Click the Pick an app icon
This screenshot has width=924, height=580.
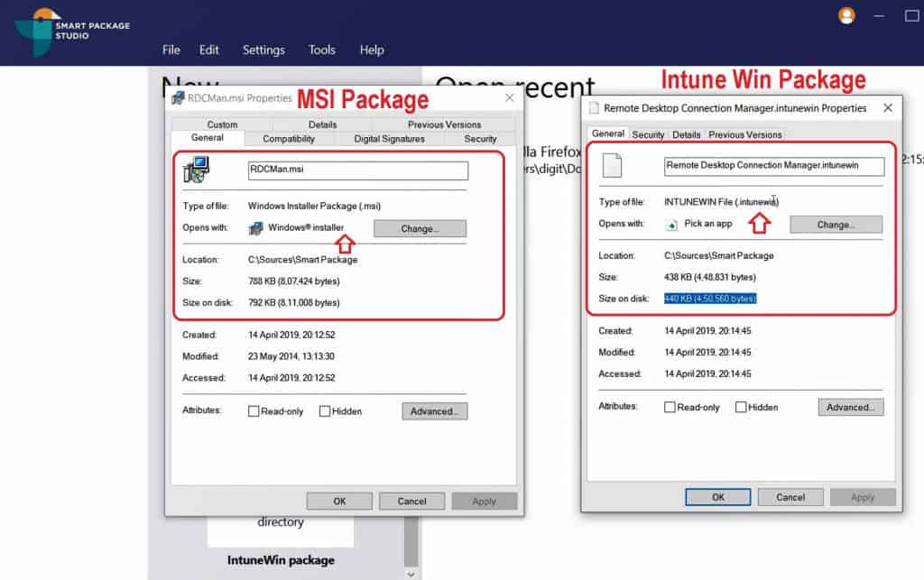click(x=671, y=225)
